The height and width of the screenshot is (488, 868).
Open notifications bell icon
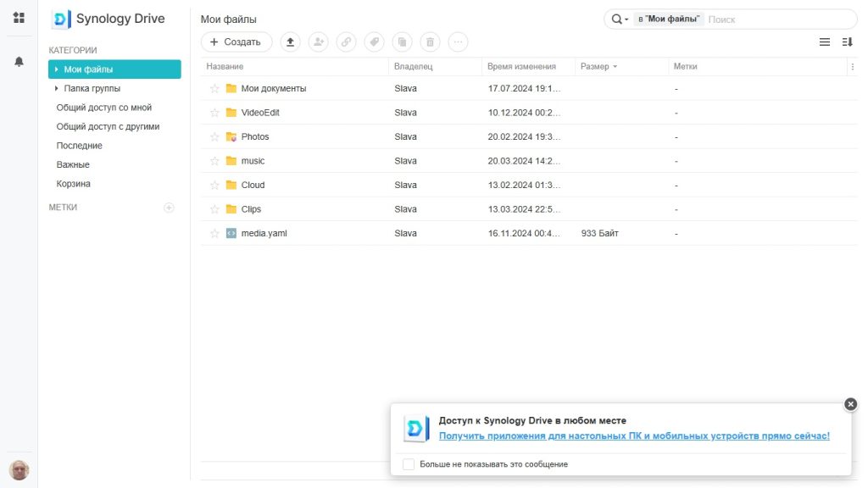[19, 61]
